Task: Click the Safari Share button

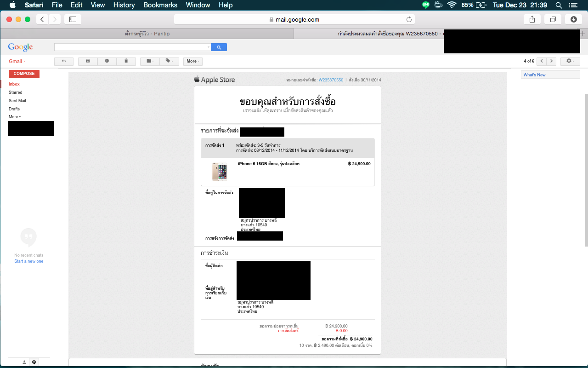Action: (532, 19)
